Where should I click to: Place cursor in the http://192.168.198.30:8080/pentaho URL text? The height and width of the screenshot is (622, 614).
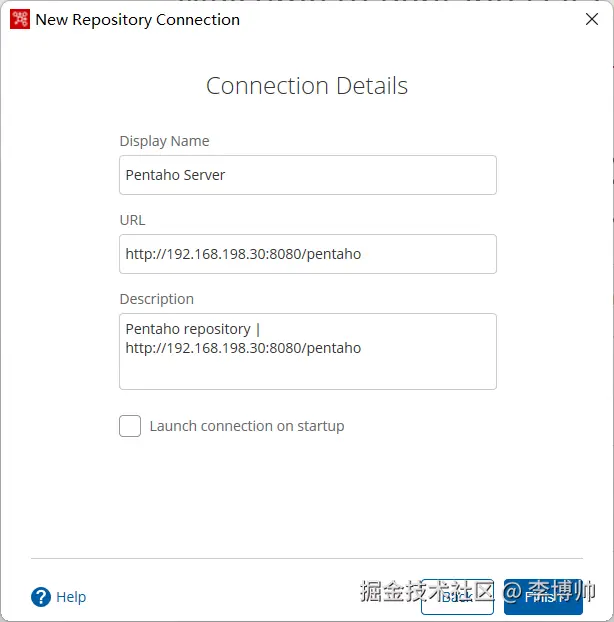pyautogui.click(x=243, y=254)
